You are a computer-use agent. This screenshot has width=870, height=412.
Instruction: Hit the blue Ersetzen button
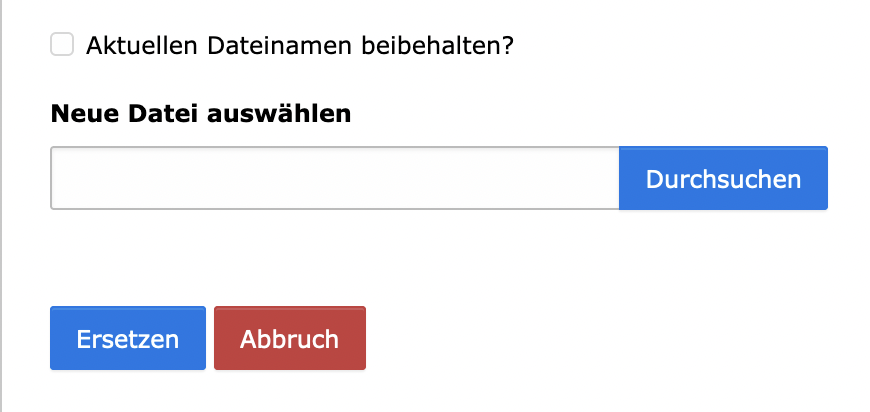pos(128,339)
